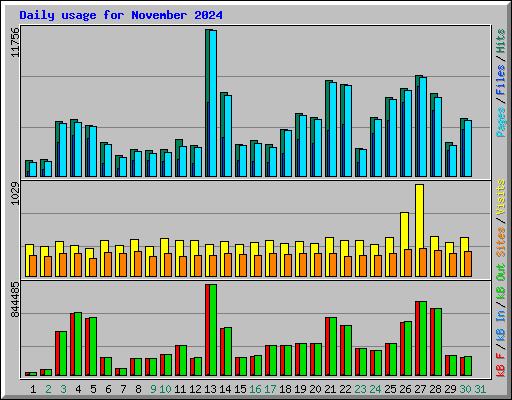Select day 4 on the x-axis
The width and height of the screenshot is (512, 400).
78,389
